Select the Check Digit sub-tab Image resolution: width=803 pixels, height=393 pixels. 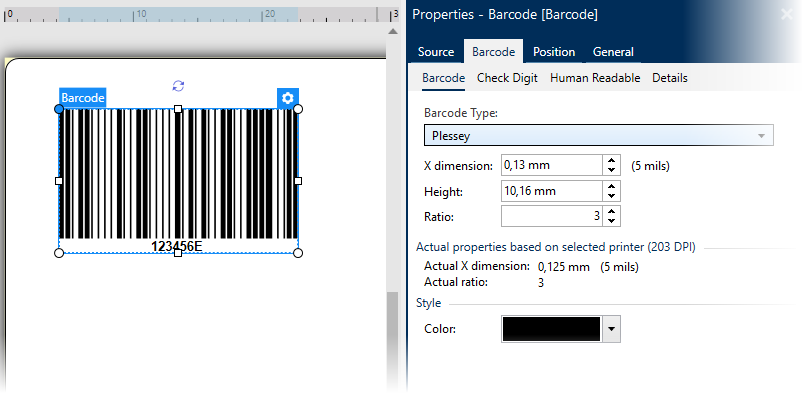[507, 78]
